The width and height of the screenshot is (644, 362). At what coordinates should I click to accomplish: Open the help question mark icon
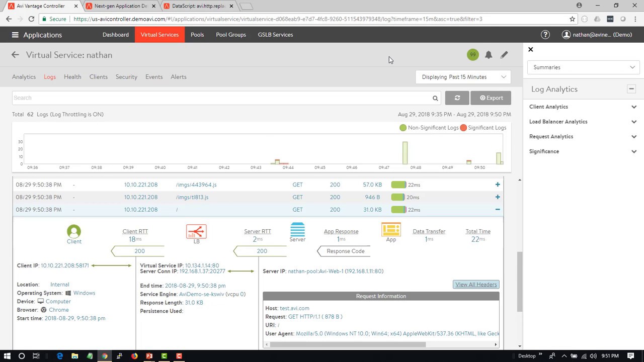[545, 35]
